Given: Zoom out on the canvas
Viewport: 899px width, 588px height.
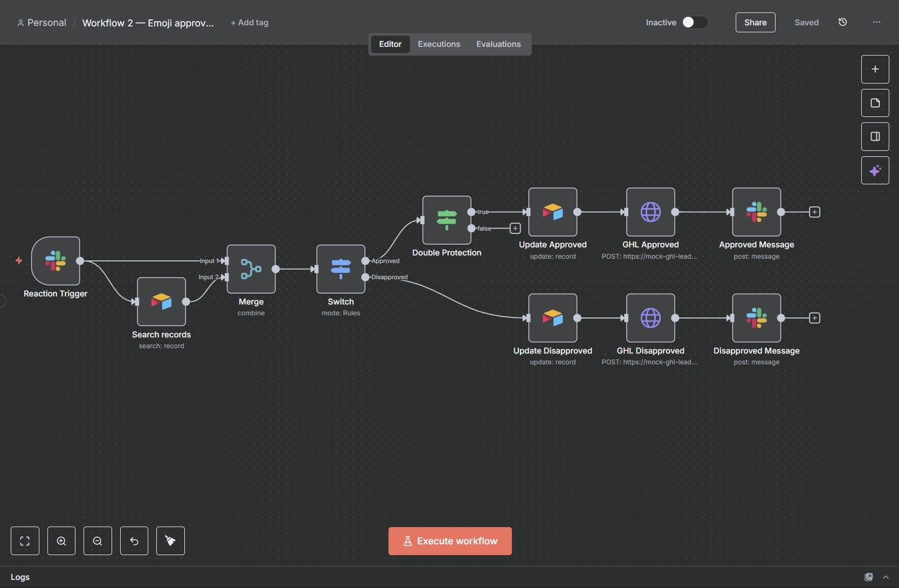Looking at the screenshot, I should 98,541.
